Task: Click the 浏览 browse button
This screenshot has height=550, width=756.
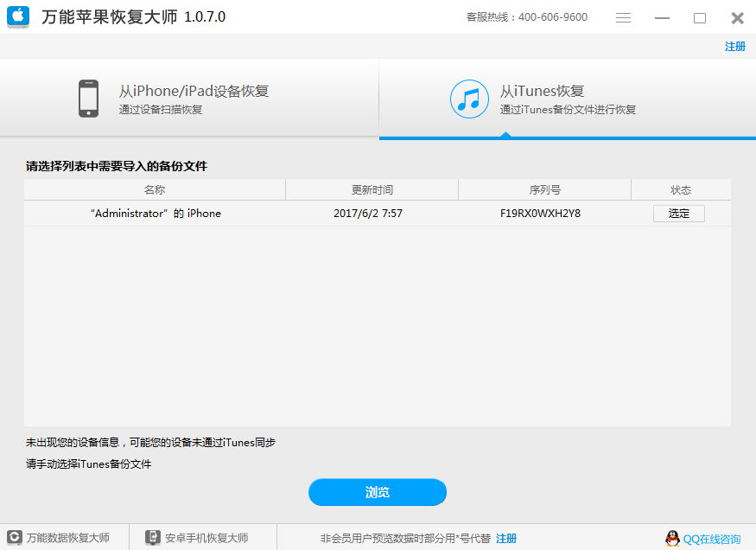Action: (x=378, y=492)
